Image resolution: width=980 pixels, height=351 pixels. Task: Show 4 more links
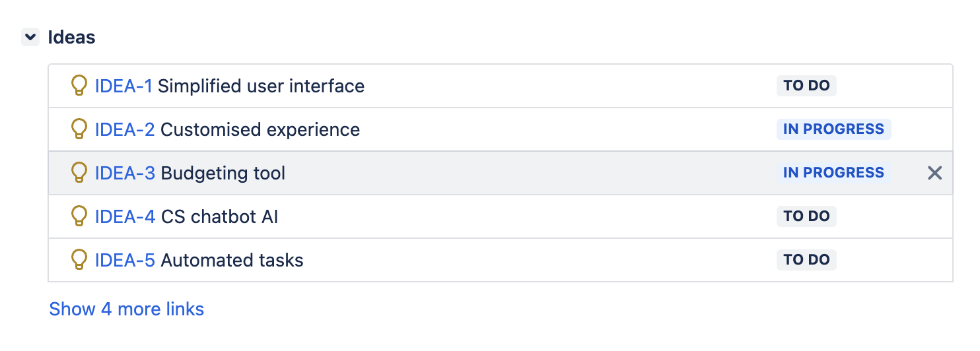click(x=127, y=309)
